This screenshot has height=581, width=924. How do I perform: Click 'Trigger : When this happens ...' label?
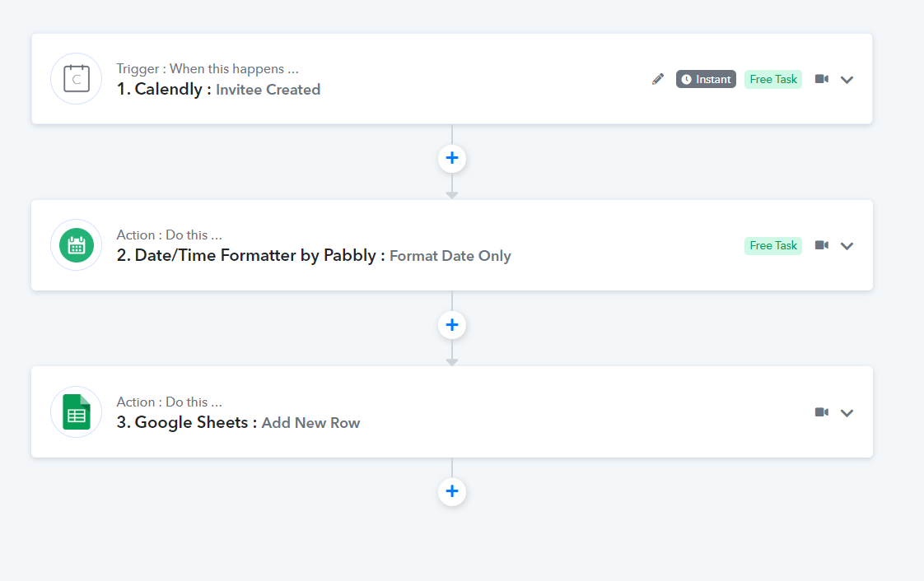(208, 69)
